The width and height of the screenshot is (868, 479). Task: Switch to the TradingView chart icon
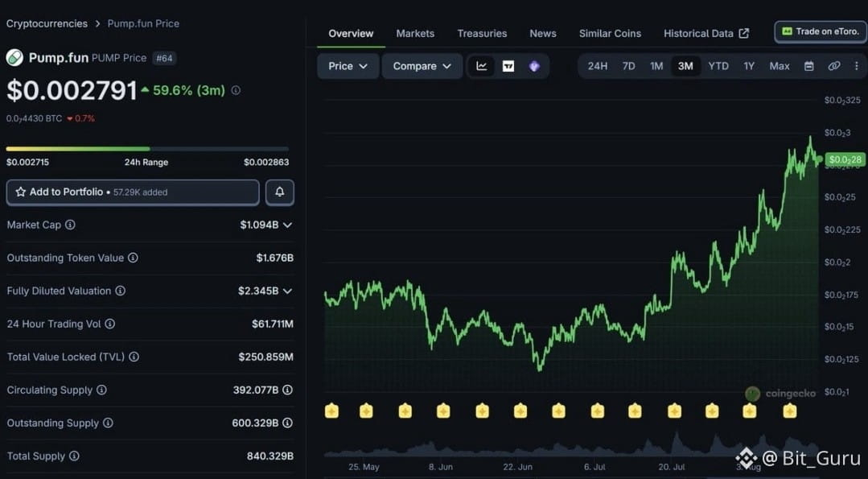click(x=508, y=67)
